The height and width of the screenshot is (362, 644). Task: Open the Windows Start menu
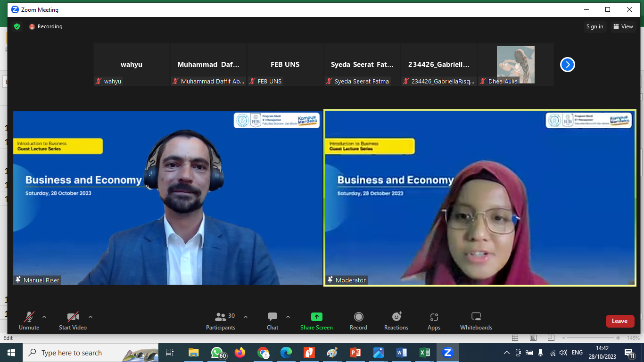(x=11, y=353)
